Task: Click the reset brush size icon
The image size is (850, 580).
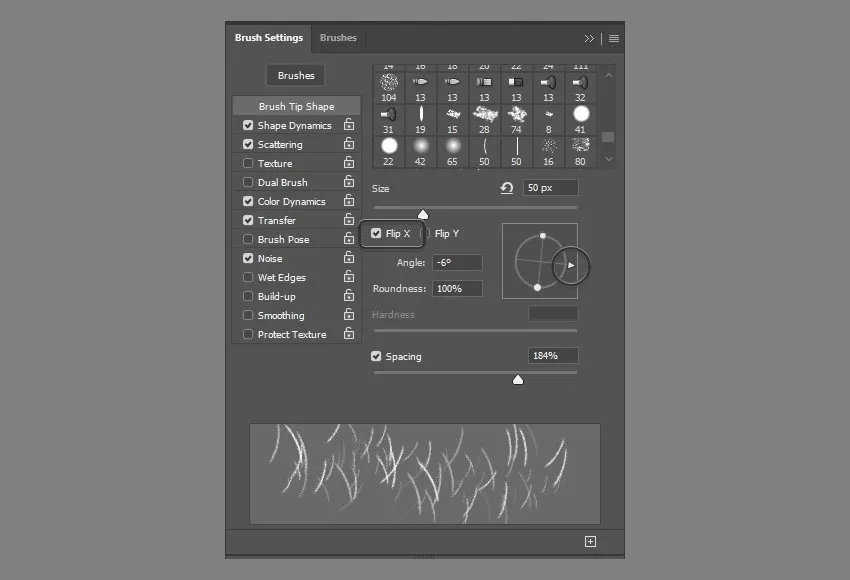Action: point(507,188)
